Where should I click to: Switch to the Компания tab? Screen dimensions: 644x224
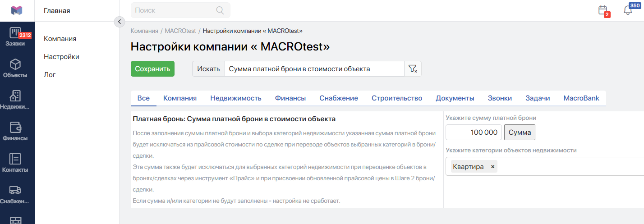point(180,98)
